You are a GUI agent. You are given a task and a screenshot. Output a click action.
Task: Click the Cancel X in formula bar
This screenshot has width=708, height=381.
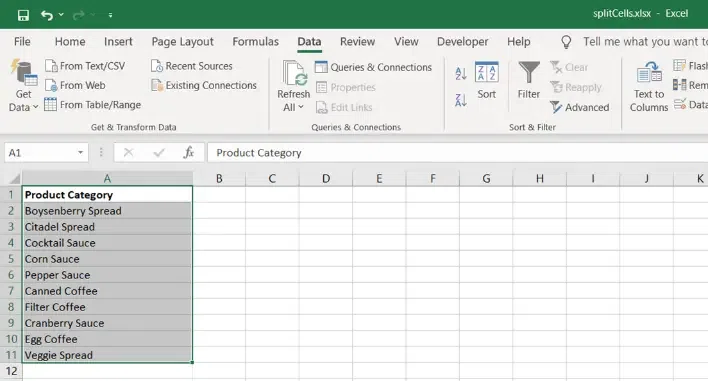coord(128,153)
